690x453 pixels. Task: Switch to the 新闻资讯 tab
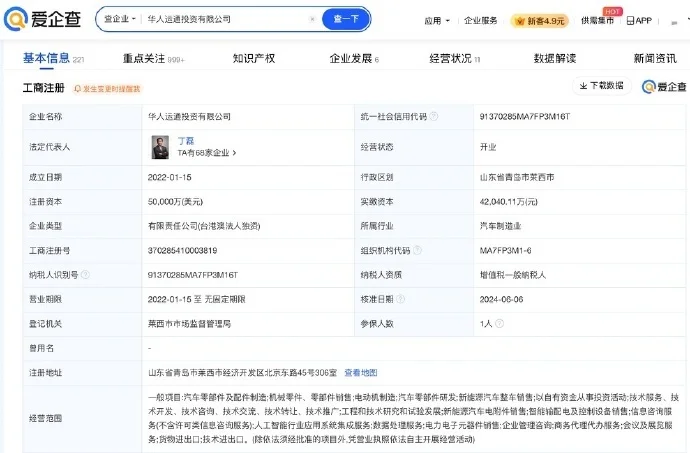click(655, 59)
